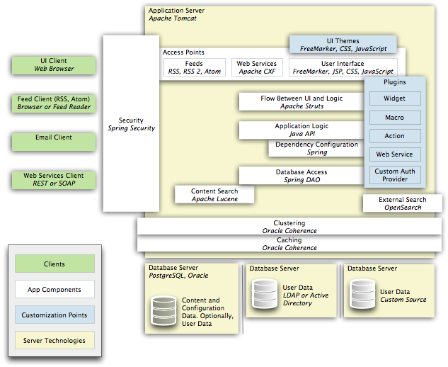Viewport: 448px width, 367px height.
Task: Click the green Clients legend swatch
Action: [x=55, y=264]
